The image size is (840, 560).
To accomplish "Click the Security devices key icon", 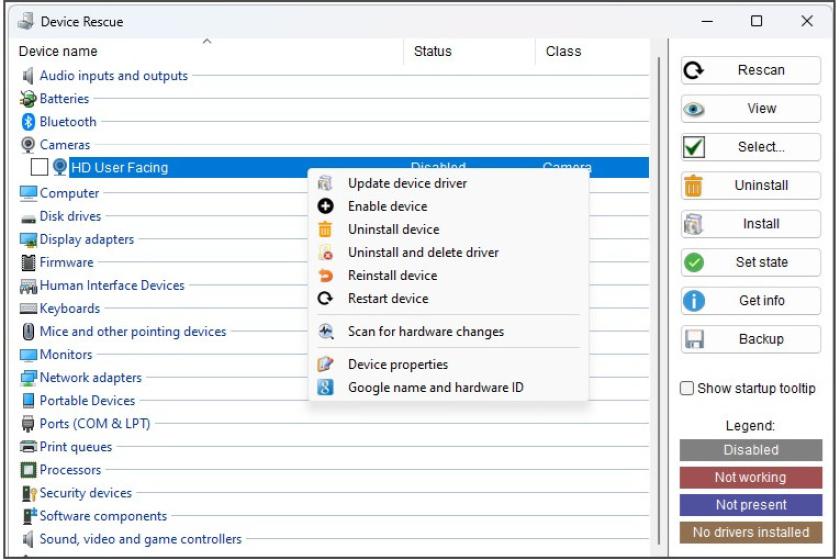I will (29, 493).
